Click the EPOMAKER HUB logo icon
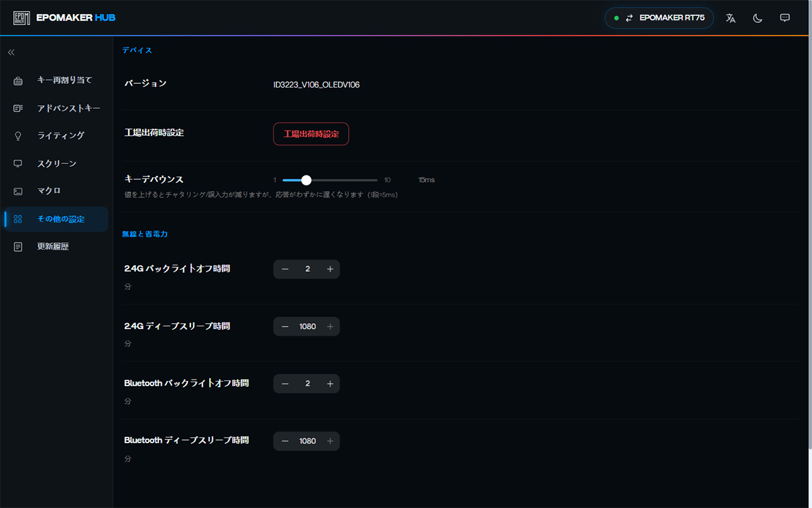This screenshot has width=812, height=508. tap(22, 18)
